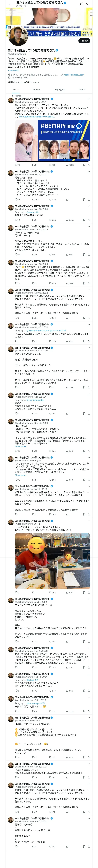Switch to the Replies tab
The width and height of the screenshot is (98, 868).
(x=36, y=90)
